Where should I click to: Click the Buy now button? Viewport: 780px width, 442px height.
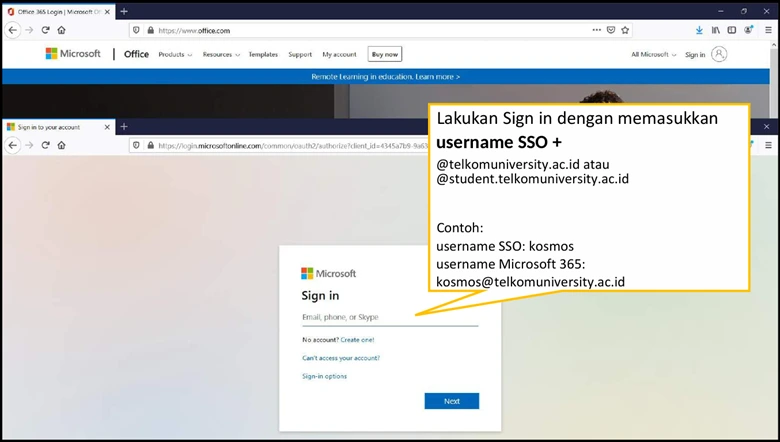point(385,54)
